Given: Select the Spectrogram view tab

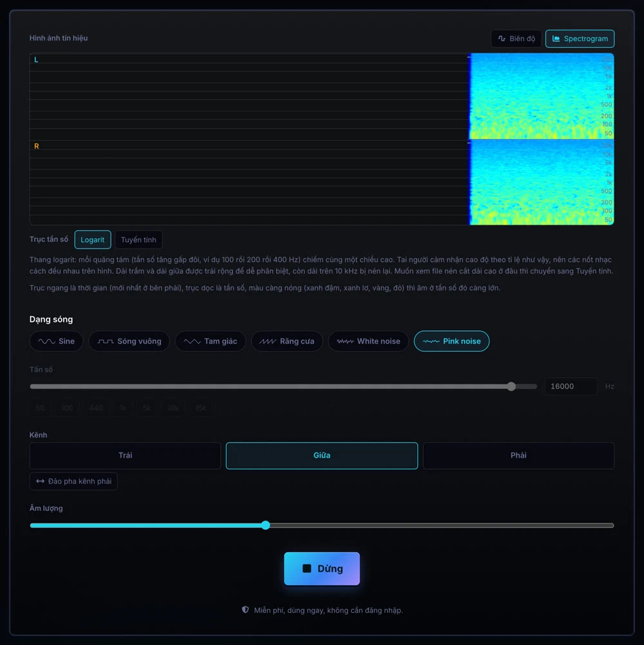Looking at the screenshot, I should tap(580, 39).
